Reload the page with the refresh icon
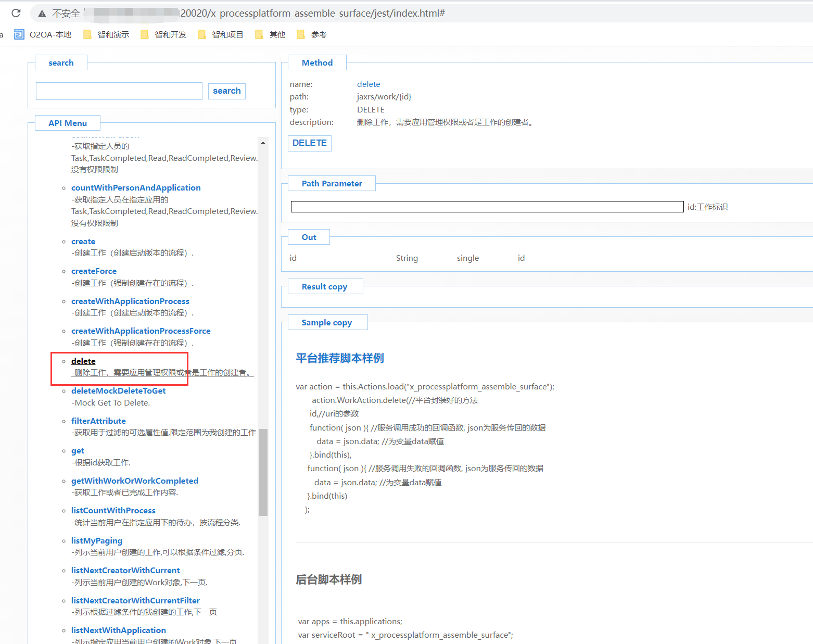This screenshot has height=644, width=813. click(x=16, y=13)
